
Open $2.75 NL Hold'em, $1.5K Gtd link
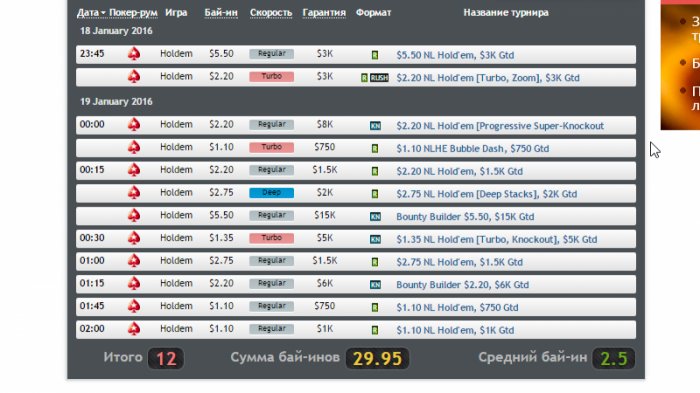click(x=459, y=262)
